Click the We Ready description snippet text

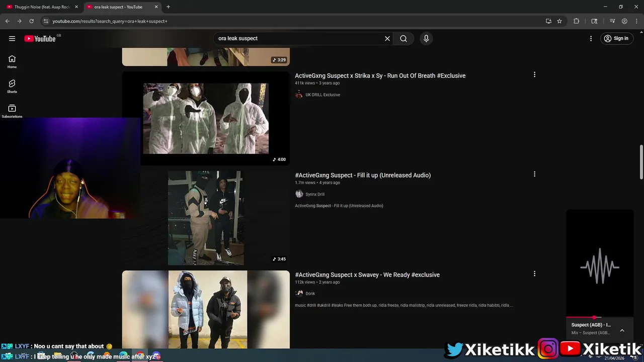coord(404,305)
